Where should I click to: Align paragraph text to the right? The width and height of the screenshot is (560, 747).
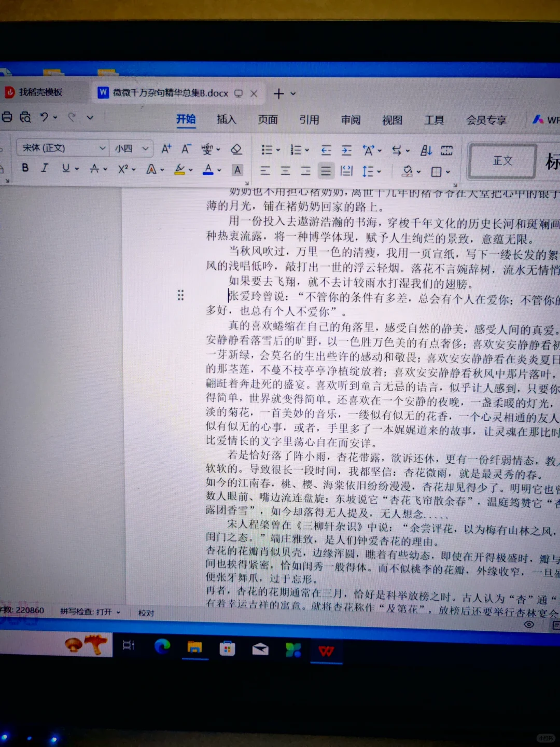pos(305,171)
